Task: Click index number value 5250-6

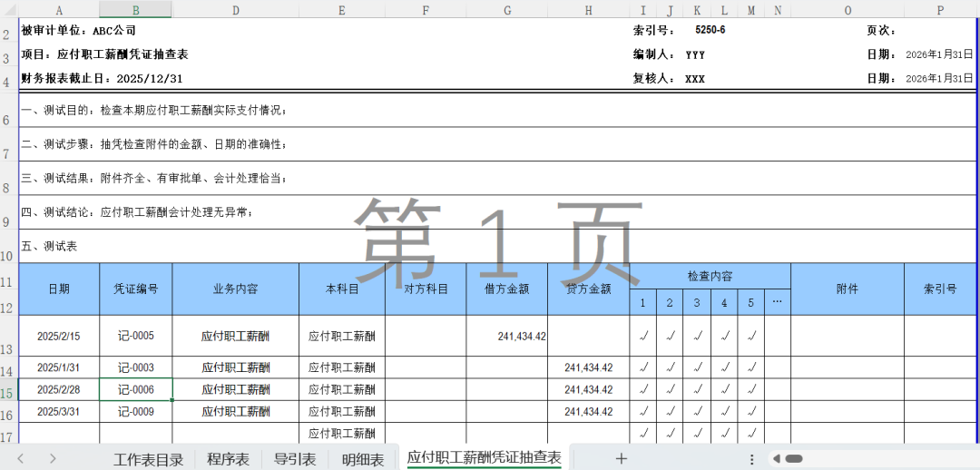Action: pyautogui.click(x=710, y=30)
